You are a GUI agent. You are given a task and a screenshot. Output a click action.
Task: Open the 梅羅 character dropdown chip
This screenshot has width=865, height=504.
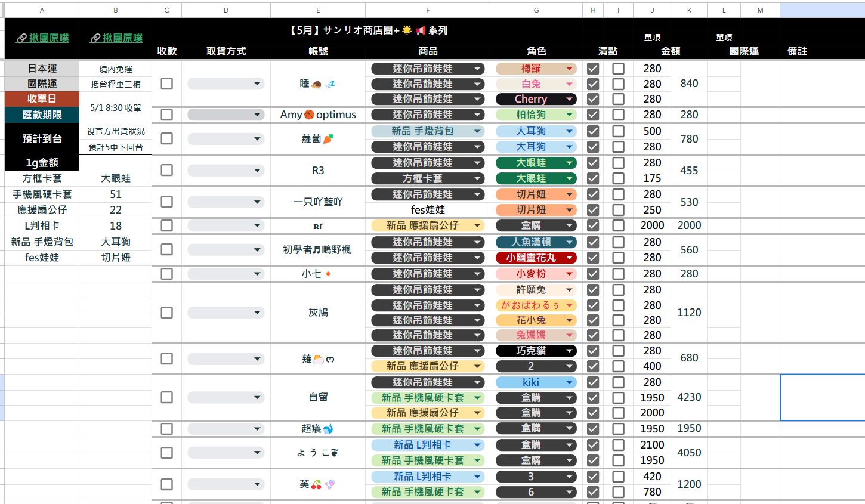[536, 69]
